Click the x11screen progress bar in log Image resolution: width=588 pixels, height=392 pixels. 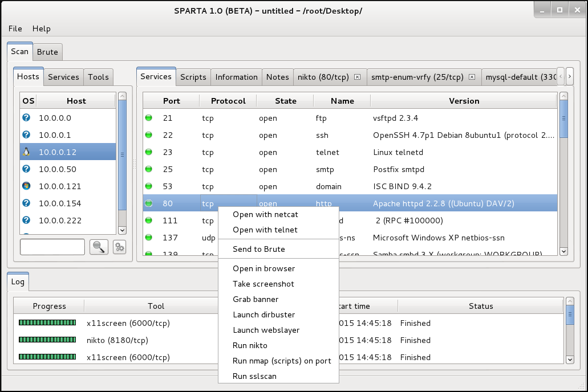[x=47, y=323]
